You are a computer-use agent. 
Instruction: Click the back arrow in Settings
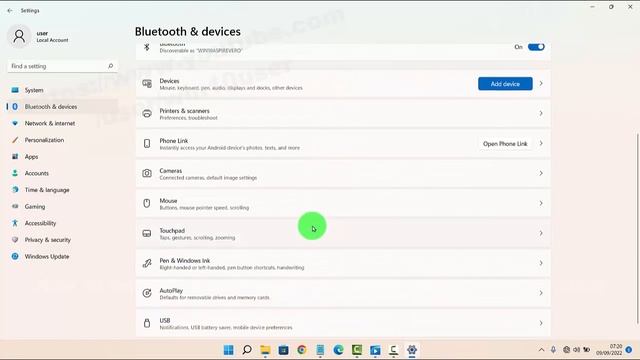pyautogui.click(x=10, y=11)
